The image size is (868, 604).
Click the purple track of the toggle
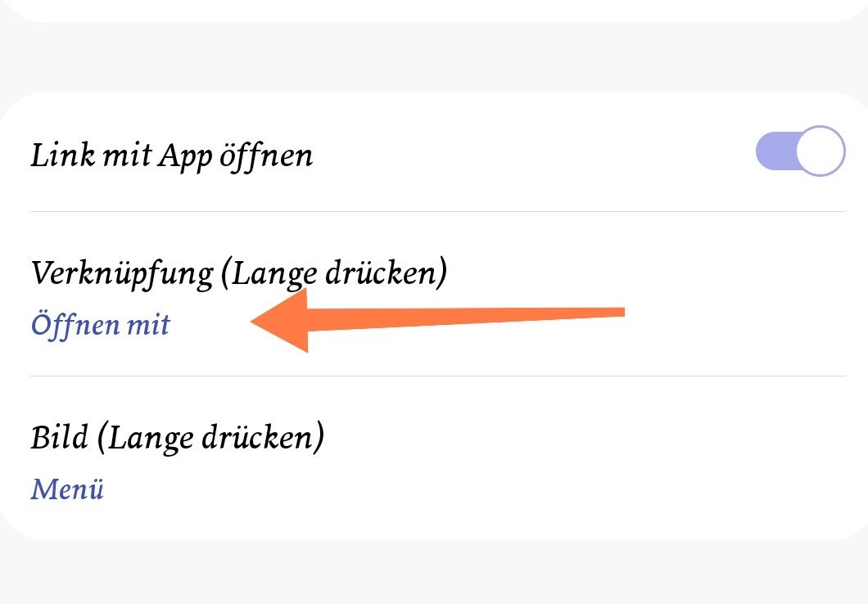pos(775,151)
